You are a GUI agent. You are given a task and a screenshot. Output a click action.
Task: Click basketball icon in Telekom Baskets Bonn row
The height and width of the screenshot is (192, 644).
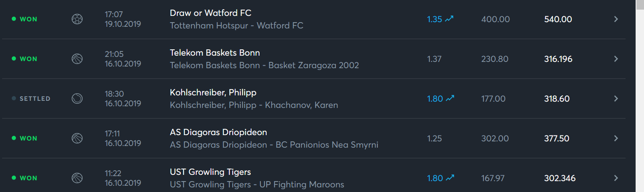tap(77, 59)
